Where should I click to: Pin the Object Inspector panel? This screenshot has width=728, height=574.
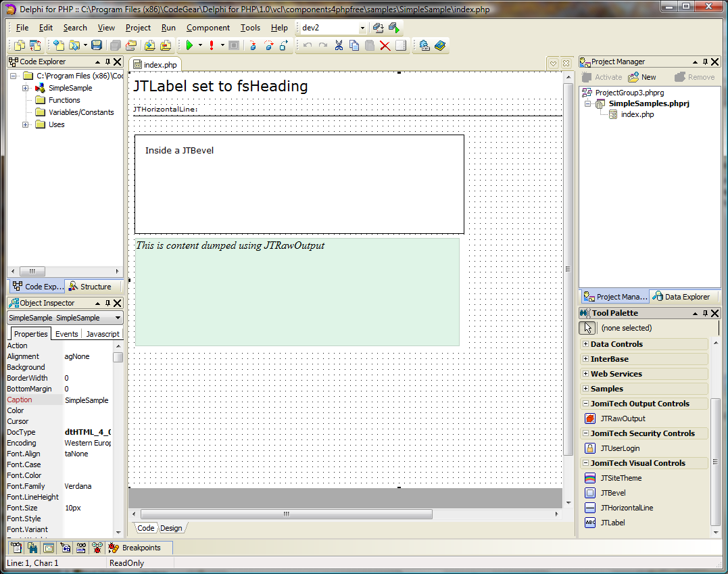(107, 304)
